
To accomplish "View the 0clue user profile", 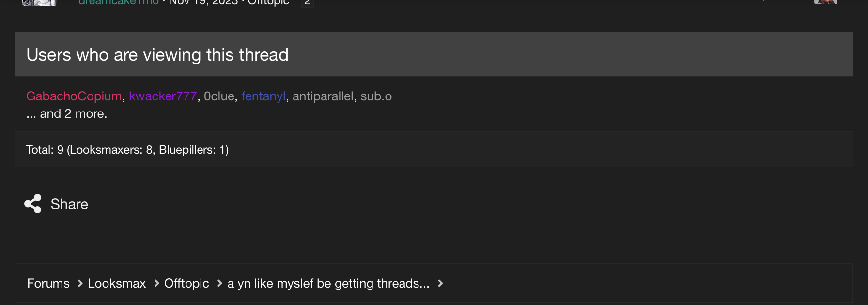I will [x=219, y=96].
